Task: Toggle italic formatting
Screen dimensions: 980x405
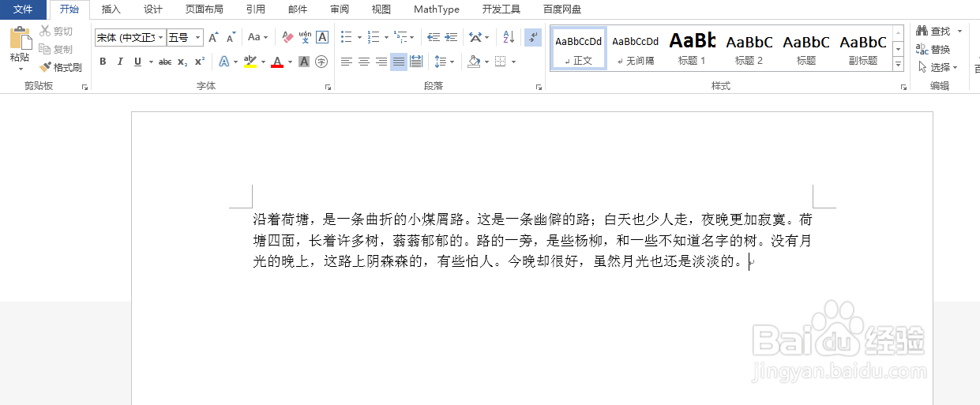Action: click(120, 62)
